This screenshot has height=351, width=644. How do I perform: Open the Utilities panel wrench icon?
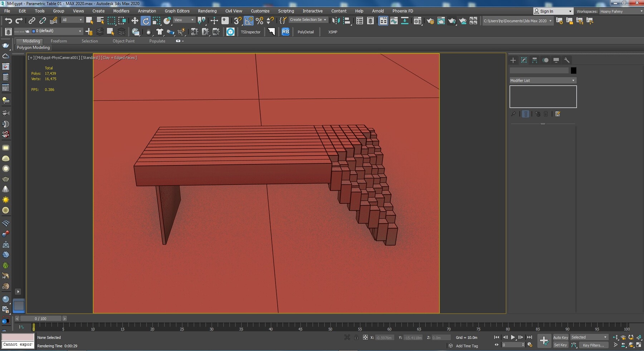[x=567, y=61]
